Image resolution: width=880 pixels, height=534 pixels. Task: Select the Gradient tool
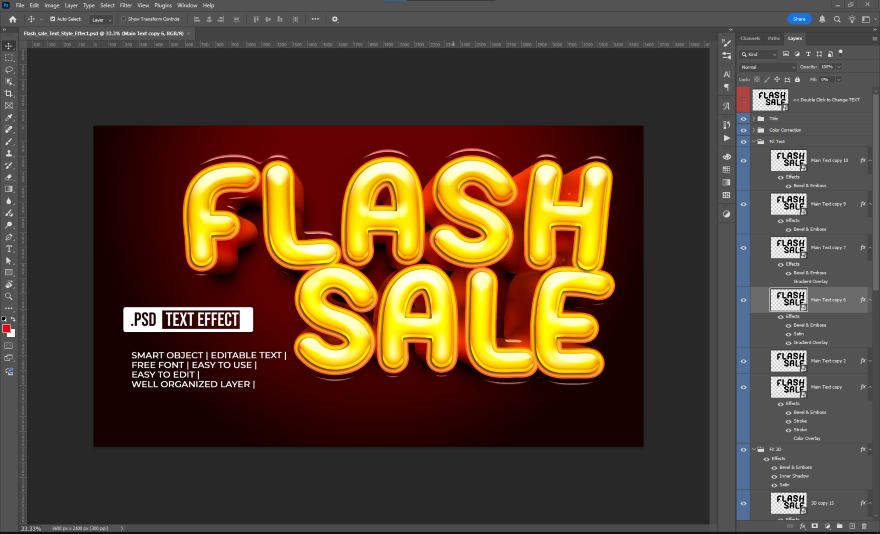point(8,189)
